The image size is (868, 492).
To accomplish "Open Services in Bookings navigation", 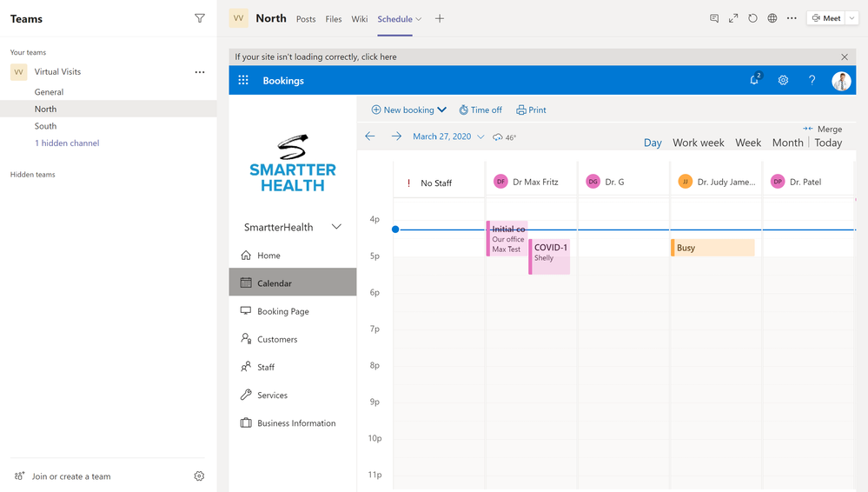I will (x=293, y=395).
